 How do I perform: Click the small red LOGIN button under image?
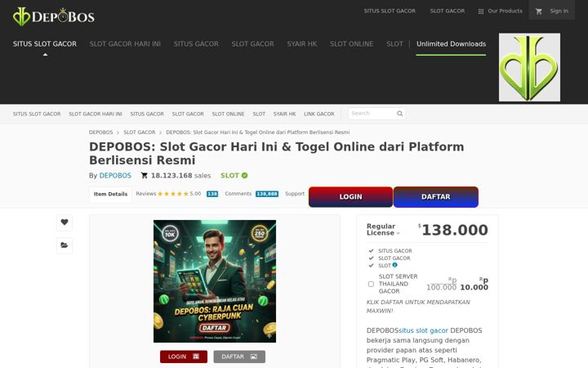click(184, 357)
